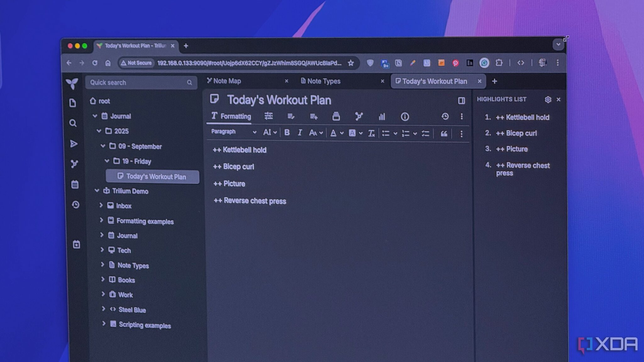
Task: Expand the Formatting examples tree node
Action: (101, 220)
